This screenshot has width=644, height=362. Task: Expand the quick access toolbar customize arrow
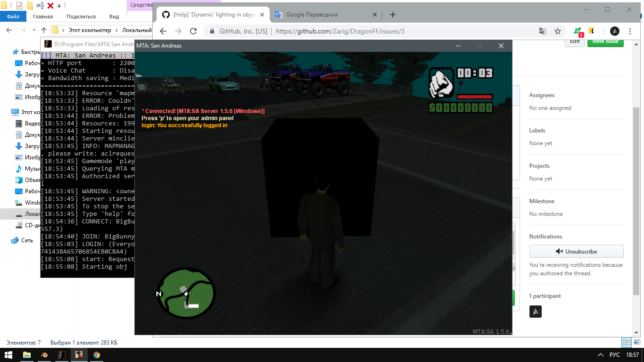coord(59,6)
